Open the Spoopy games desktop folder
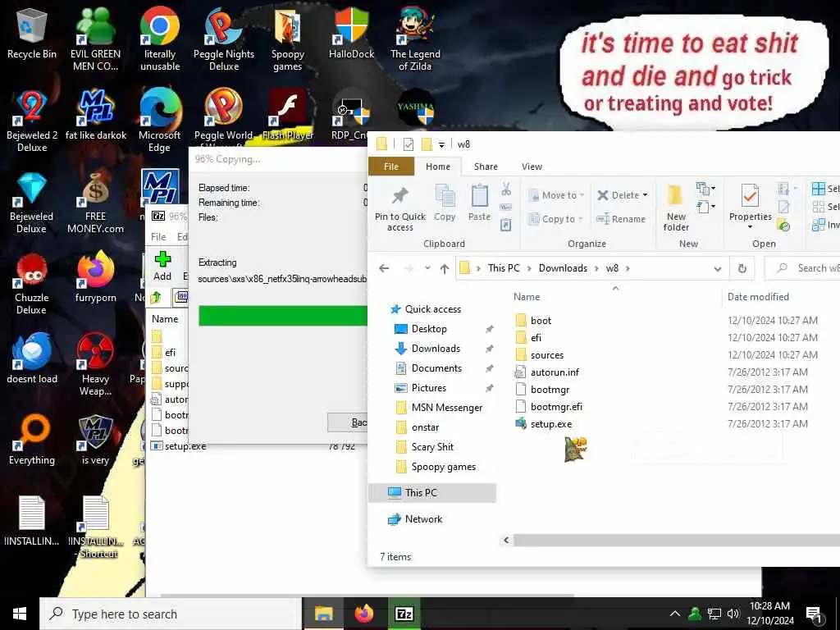The width and height of the screenshot is (840, 630). pos(288,39)
